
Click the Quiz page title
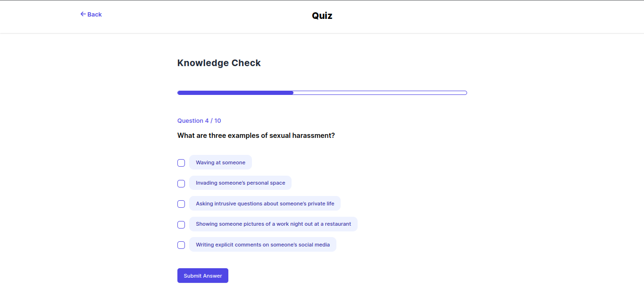click(x=322, y=16)
